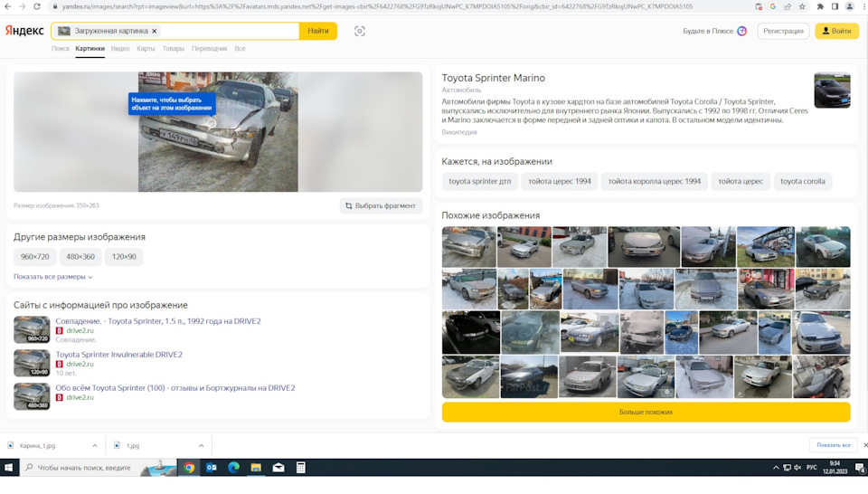This screenshot has height=494, width=868.
Task: Open the Mail app from the taskbar
Action: (x=278, y=468)
